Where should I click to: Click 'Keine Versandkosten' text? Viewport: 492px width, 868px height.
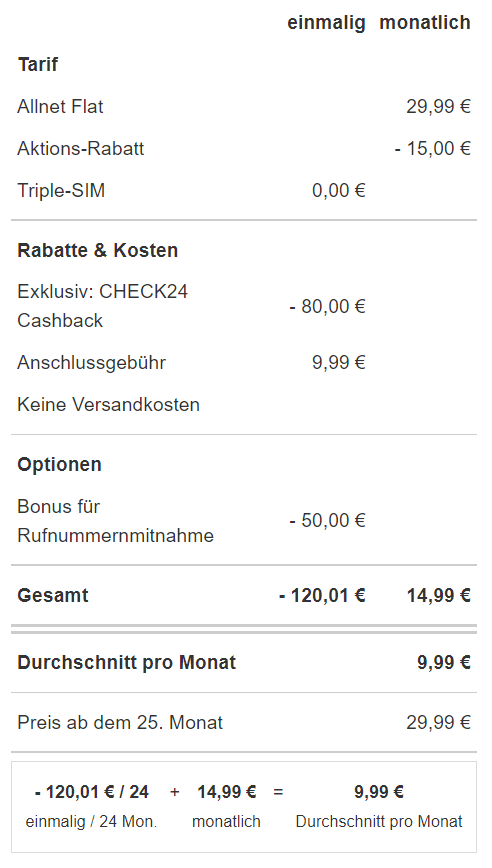point(108,405)
